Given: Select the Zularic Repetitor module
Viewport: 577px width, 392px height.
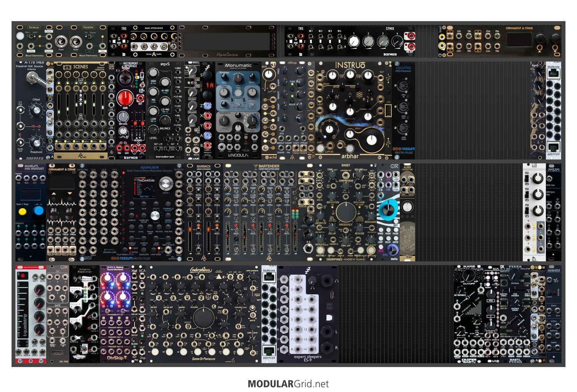Looking at the screenshot, I should [x=85, y=314].
